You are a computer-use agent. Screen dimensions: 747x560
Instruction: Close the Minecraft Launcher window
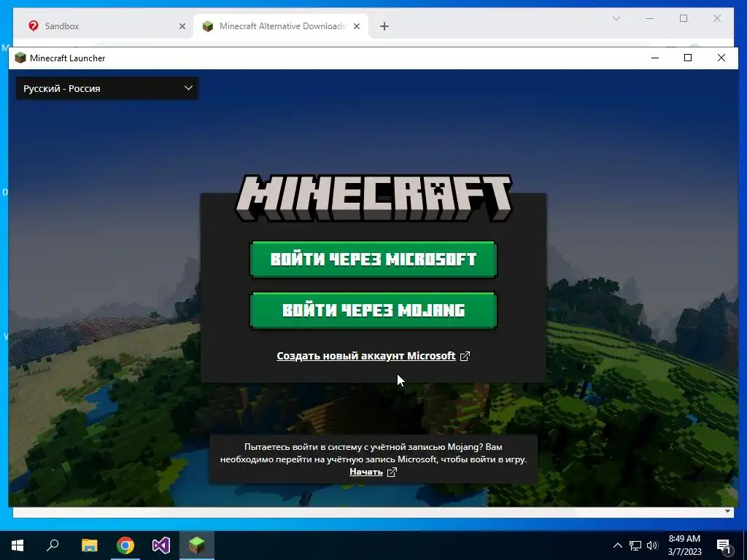coord(721,58)
